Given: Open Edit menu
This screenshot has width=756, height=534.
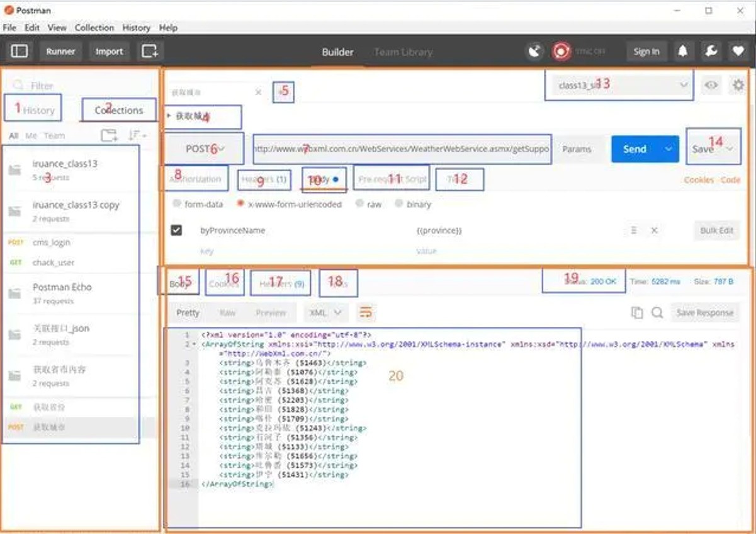Looking at the screenshot, I should [32, 28].
